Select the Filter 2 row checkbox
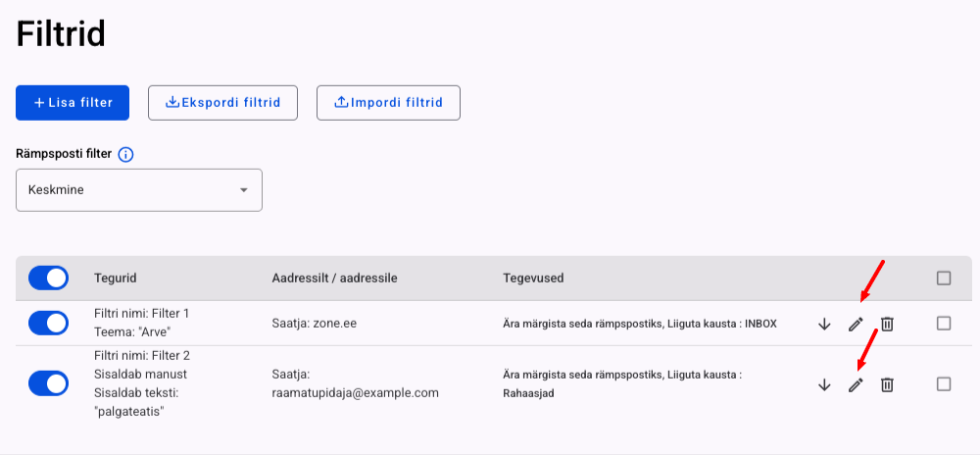Image resolution: width=980 pixels, height=455 pixels. click(944, 383)
